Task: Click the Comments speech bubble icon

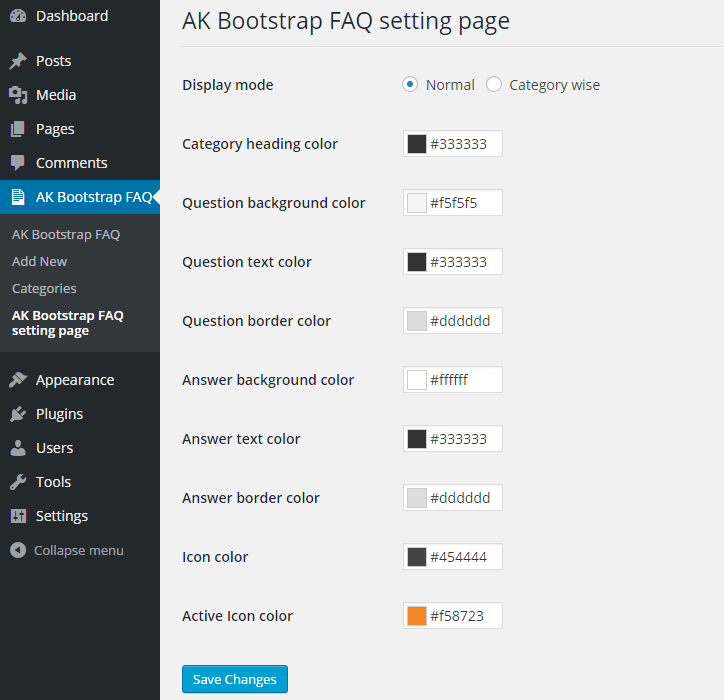Action: [18, 163]
